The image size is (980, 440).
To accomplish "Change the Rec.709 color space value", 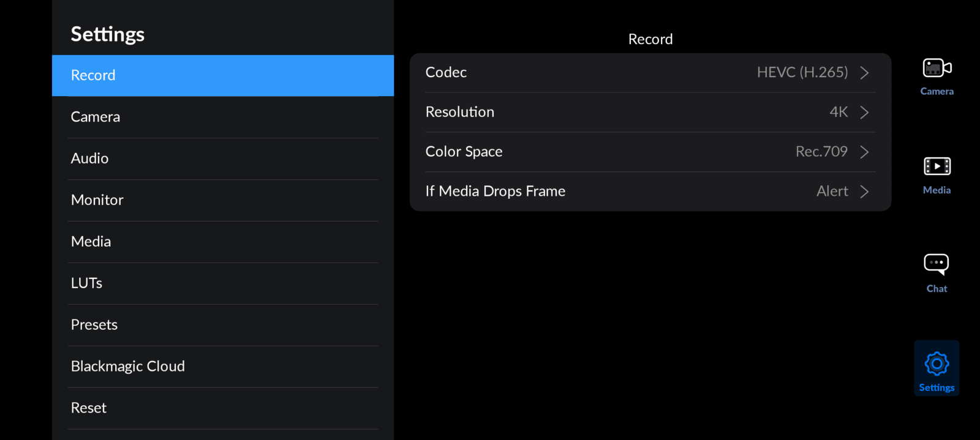I will [x=821, y=152].
